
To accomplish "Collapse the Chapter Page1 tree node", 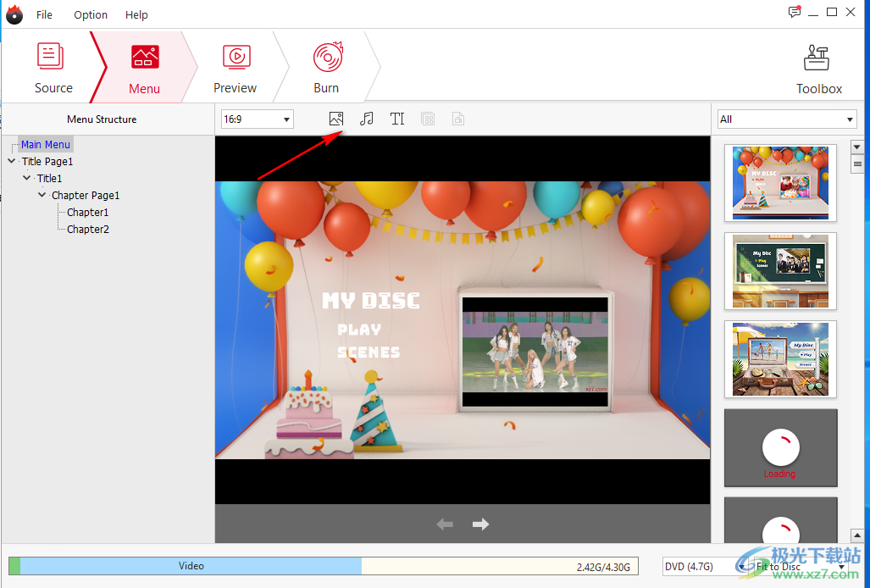I will click(x=42, y=195).
